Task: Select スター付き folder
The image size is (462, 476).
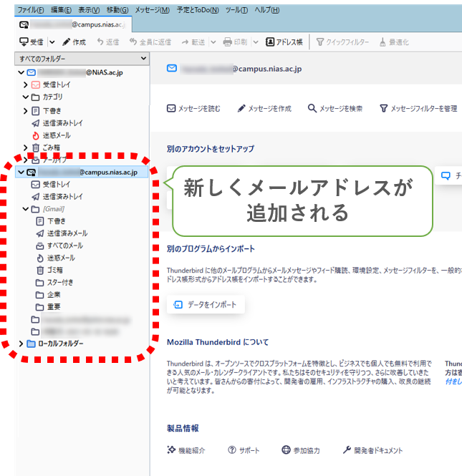Action: point(60,283)
